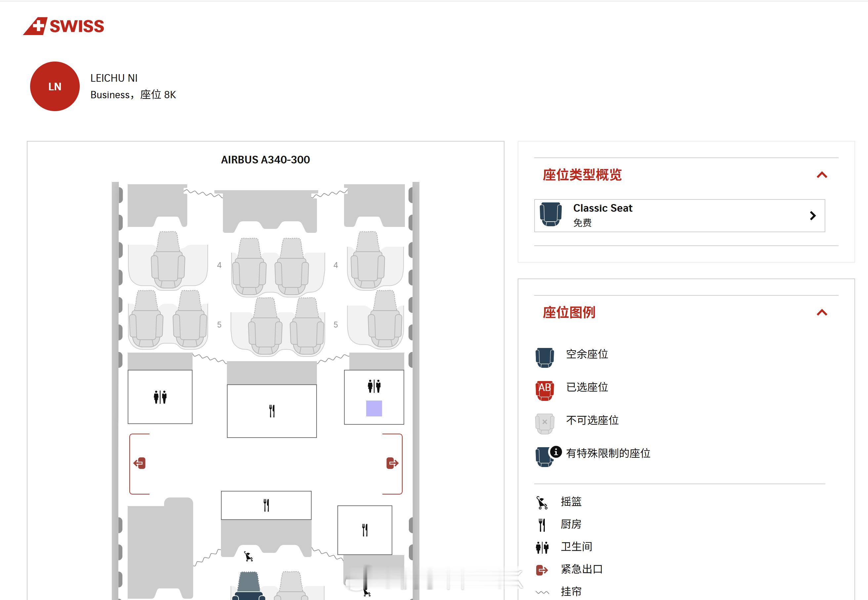The image size is (868, 600).
Task: Click the 紧急出口 legend icon
Action: tap(542, 570)
